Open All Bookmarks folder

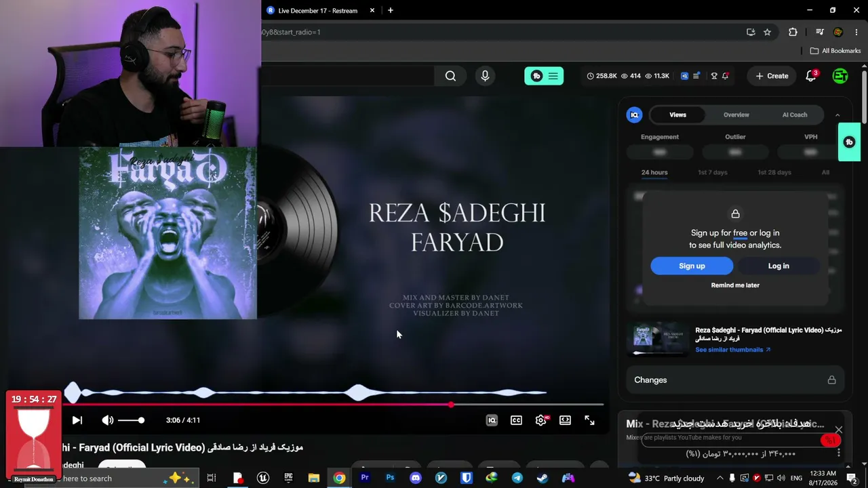pyautogui.click(x=835, y=51)
